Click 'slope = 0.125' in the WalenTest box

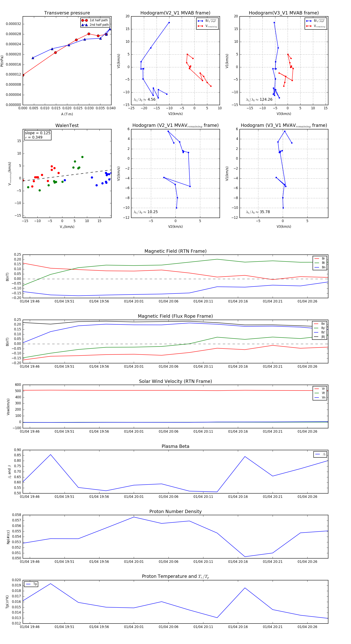[37, 133]
